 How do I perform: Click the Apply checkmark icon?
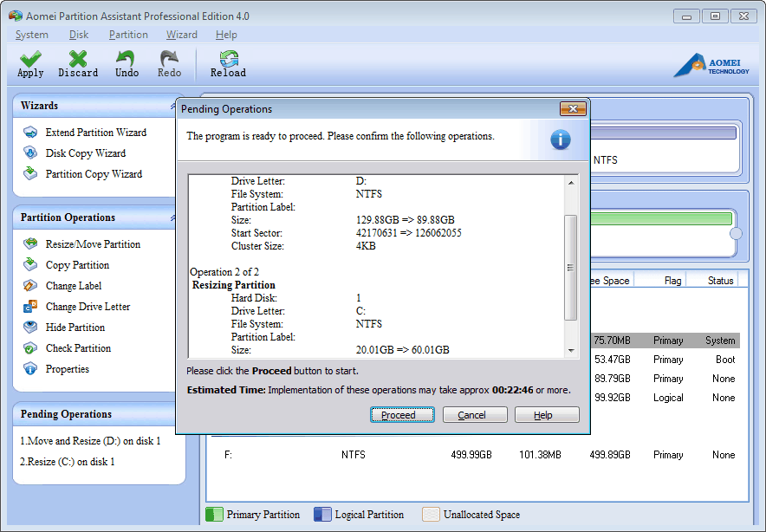(x=30, y=59)
